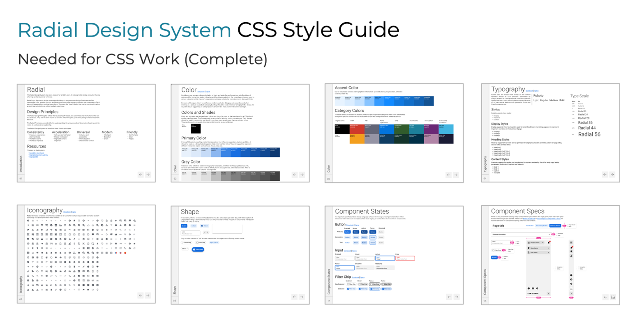644x320 pixels.
Task: Open Storybook link beside the Color heading
Action: (201, 91)
